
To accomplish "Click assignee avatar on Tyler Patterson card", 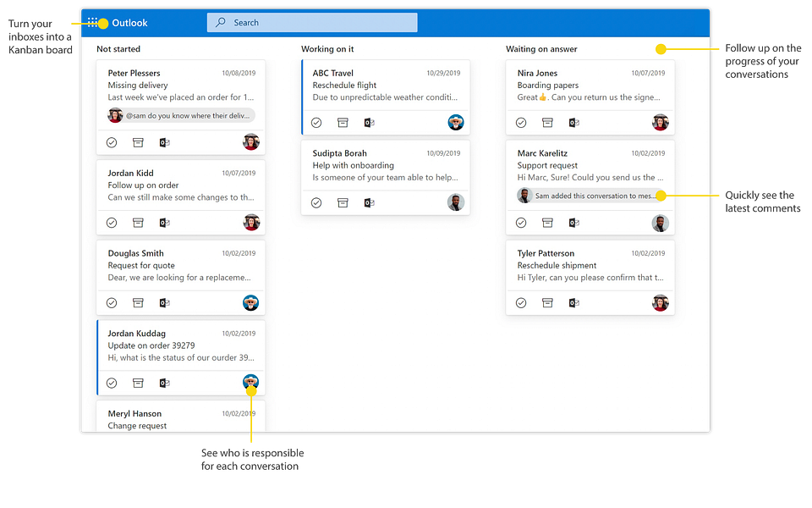I will coord(661,303).
